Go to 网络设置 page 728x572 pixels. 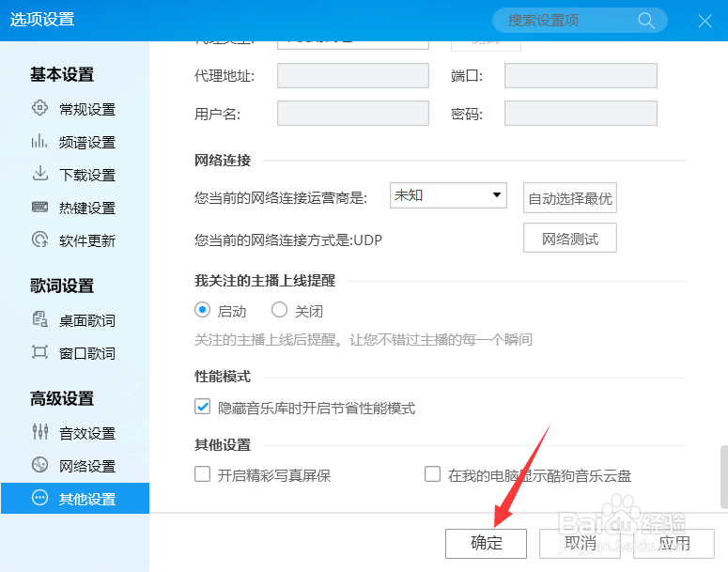tap(87, 466)
